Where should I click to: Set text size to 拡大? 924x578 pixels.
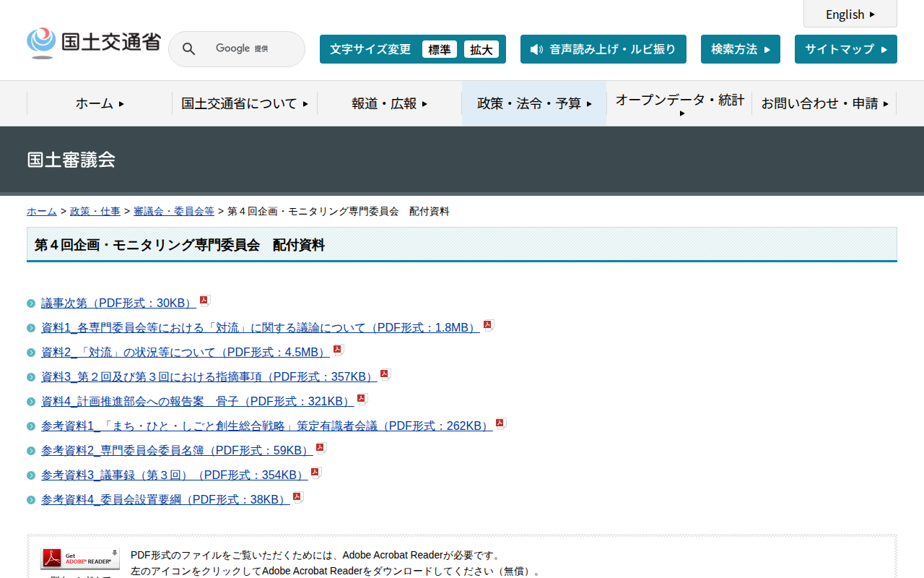tap(481, 49)
